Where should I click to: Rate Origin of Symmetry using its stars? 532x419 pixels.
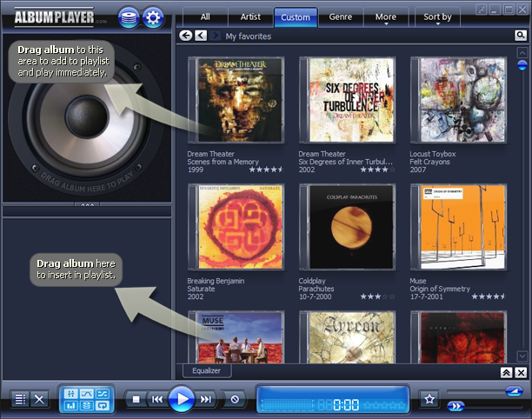coord(489,296)
